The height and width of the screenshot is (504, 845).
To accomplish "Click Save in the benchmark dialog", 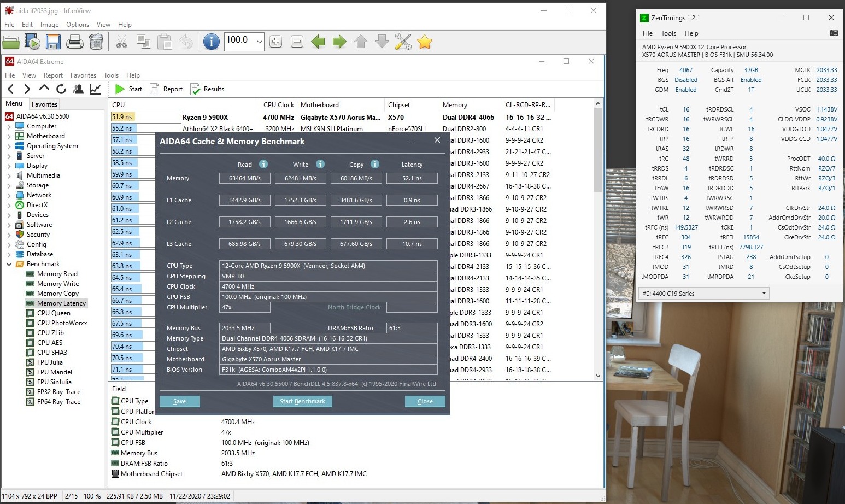I will [x=179, y=401].
